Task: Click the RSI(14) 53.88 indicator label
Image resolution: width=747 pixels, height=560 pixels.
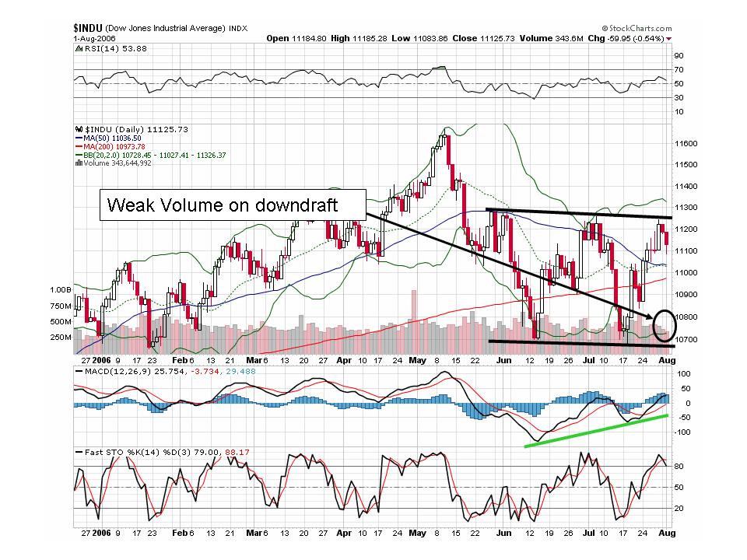Action: tap(116, 48)
